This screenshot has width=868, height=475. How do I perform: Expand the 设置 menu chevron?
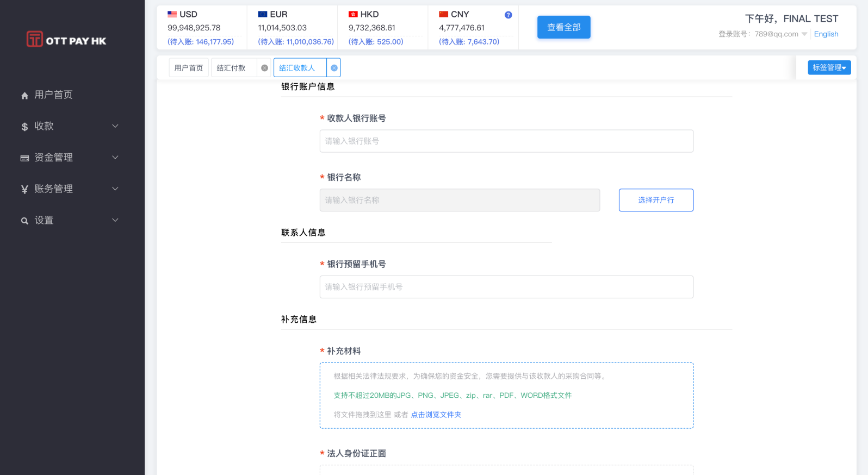coord(115,220)
